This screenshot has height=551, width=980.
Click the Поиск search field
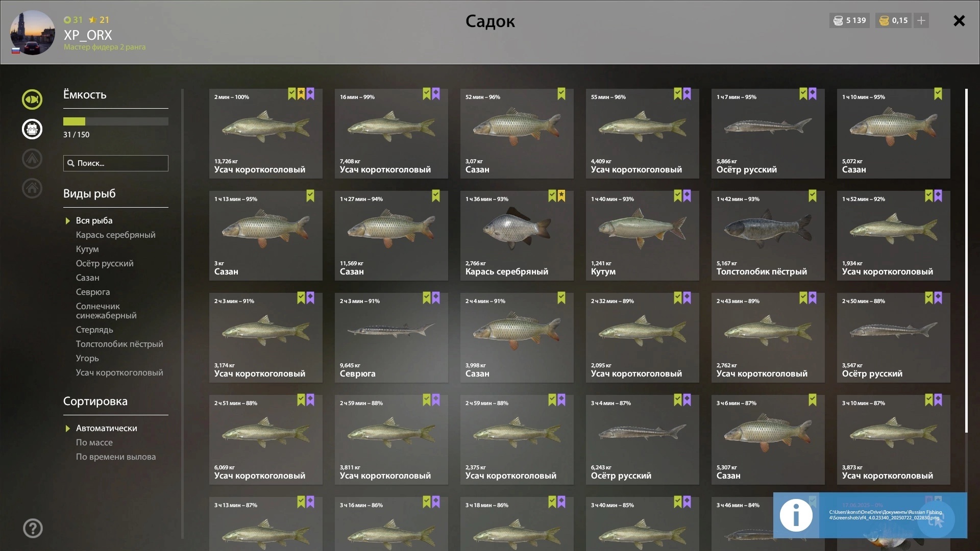click(116, 163)
